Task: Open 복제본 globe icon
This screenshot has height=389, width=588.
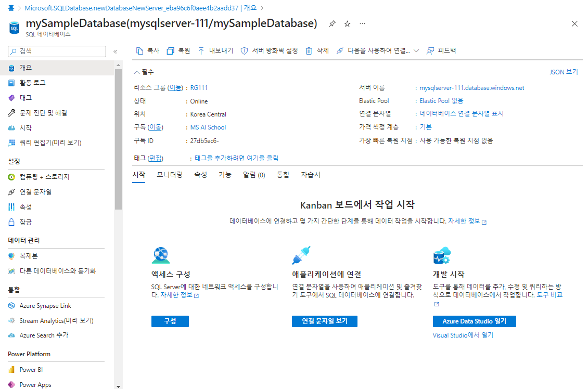Action: [11, 256]
